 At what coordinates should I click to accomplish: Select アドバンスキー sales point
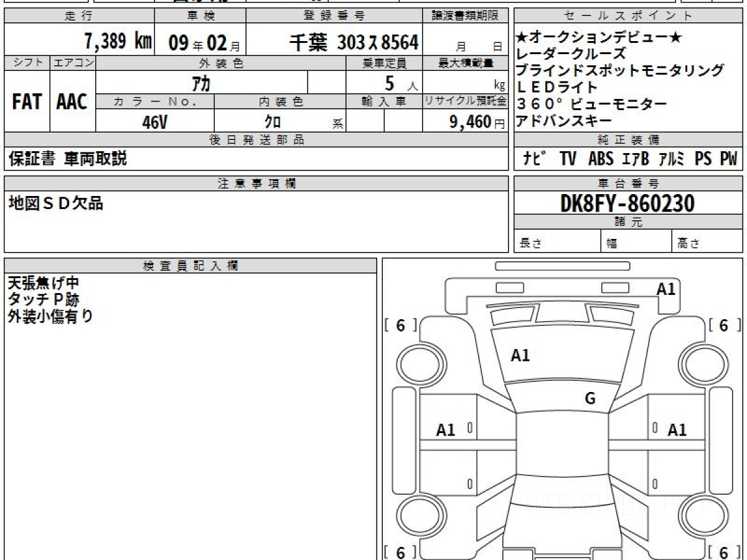click(564, 121)
